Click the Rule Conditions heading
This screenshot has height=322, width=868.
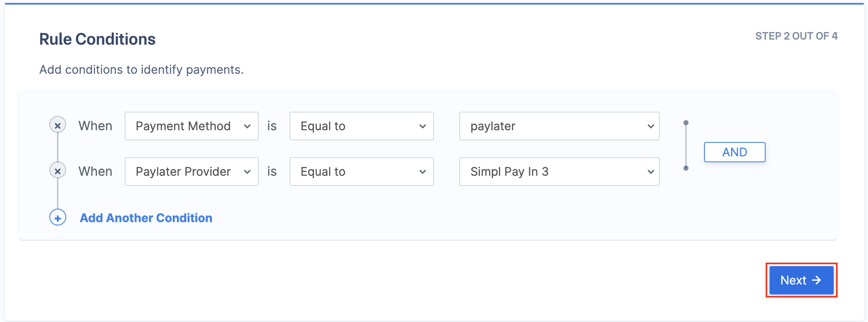(x=97, y=39)
